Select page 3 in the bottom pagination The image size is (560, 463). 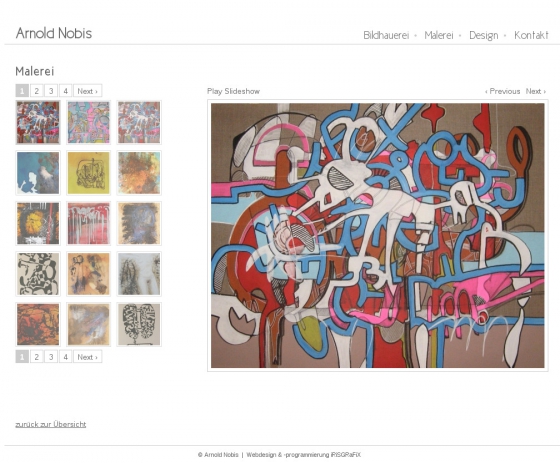tap(51, 357)
